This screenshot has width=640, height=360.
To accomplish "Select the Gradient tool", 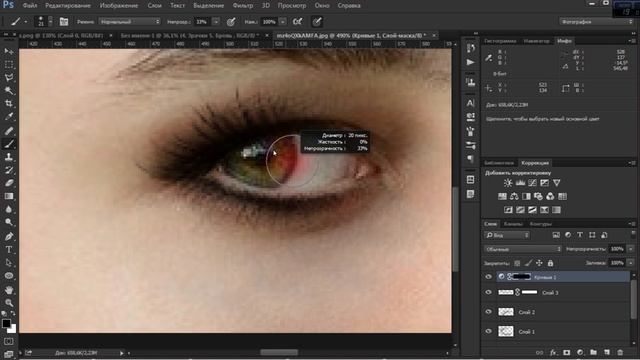I will click(x=9, y=196).
